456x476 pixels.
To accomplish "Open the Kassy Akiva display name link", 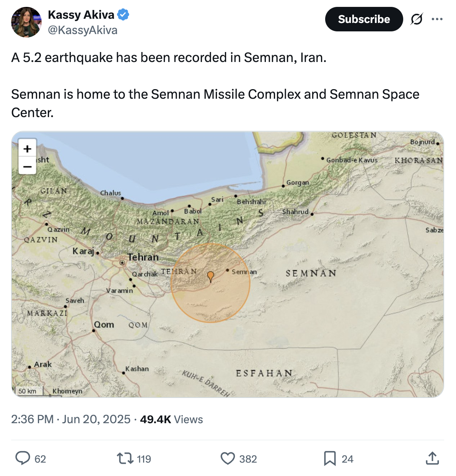I will pyautogui.click(x=81, y=15).
